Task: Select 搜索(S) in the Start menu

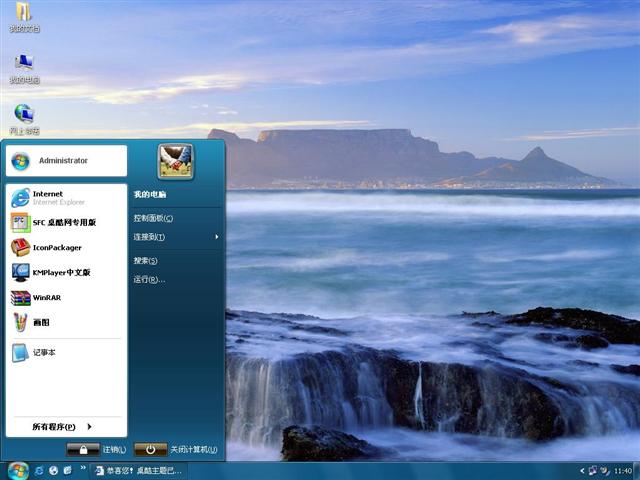Action: (146, 260)
